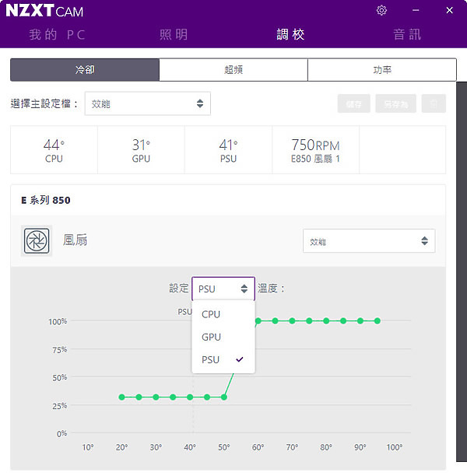Click the fan curve point at 95°
467x476 pixels.
click(377, 321)
